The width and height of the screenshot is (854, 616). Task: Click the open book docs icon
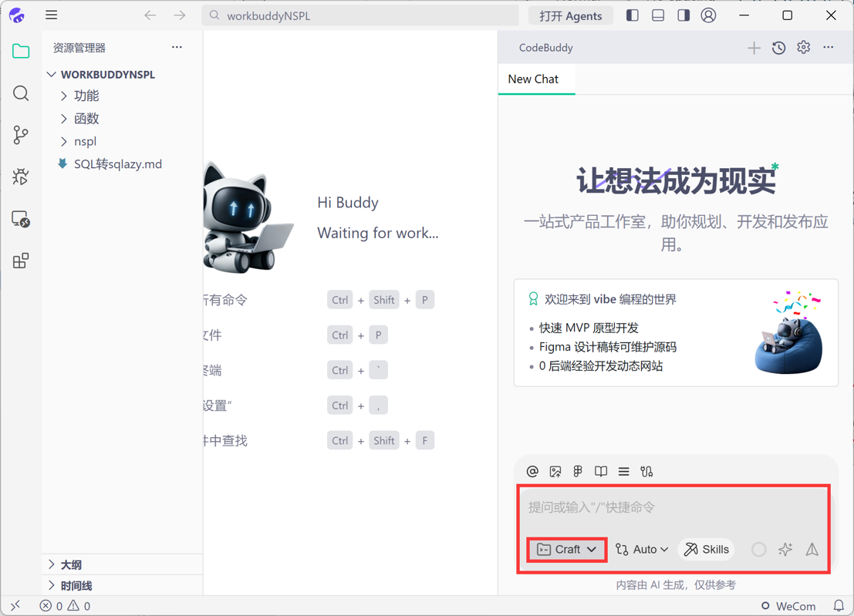coord(601,471)
